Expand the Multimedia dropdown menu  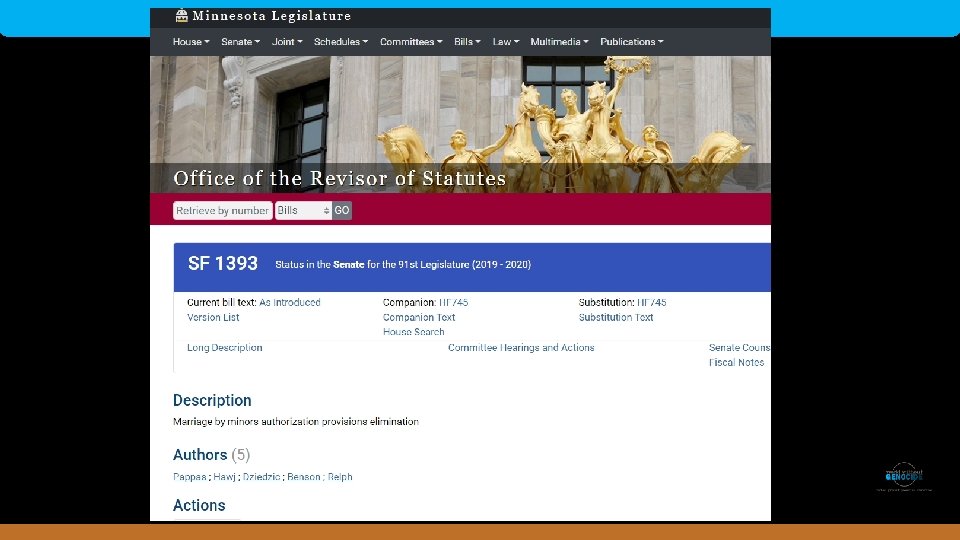coord(559,42)
